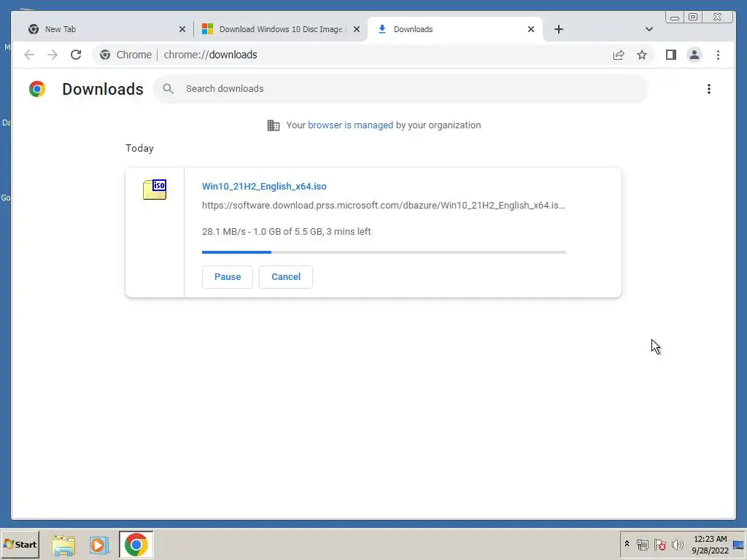Click the browser back arrow

(29, 55)
